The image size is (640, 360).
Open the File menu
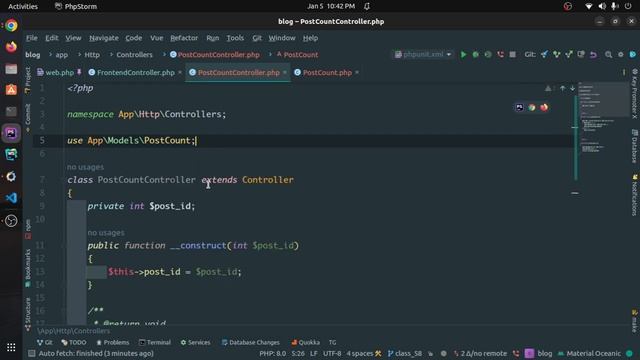click(x=32, y=38)
